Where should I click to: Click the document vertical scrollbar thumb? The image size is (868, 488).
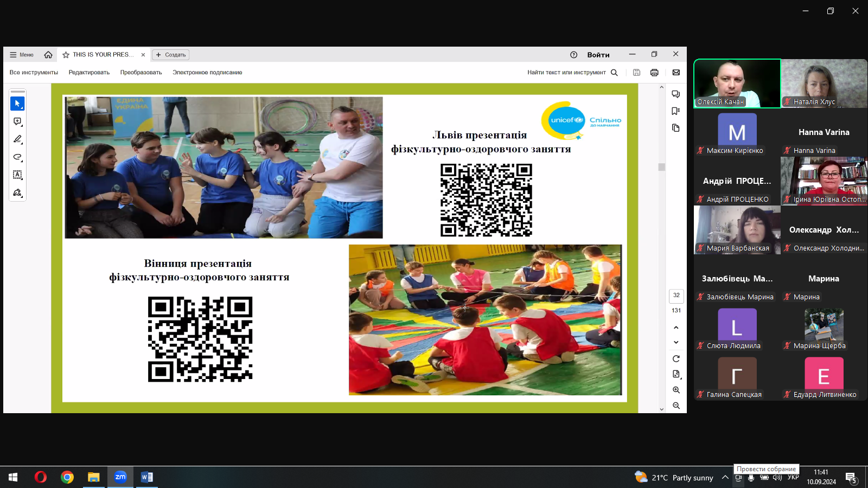coord(661,167)
